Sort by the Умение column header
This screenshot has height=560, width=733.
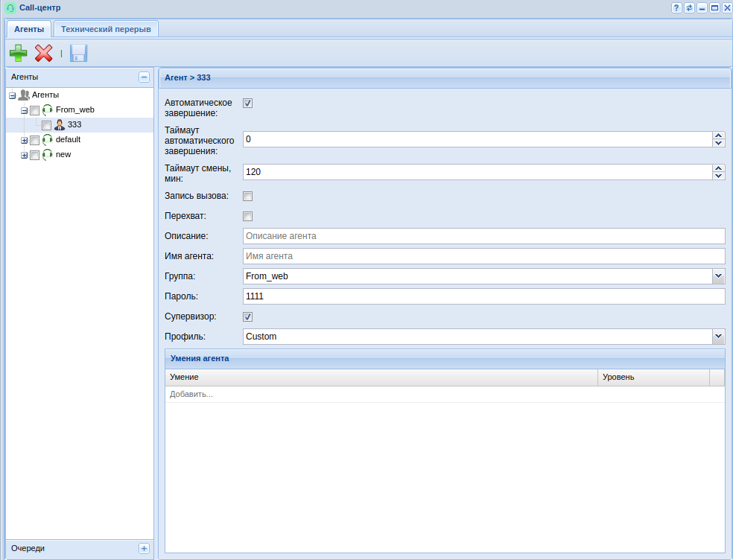pos(381,378)
